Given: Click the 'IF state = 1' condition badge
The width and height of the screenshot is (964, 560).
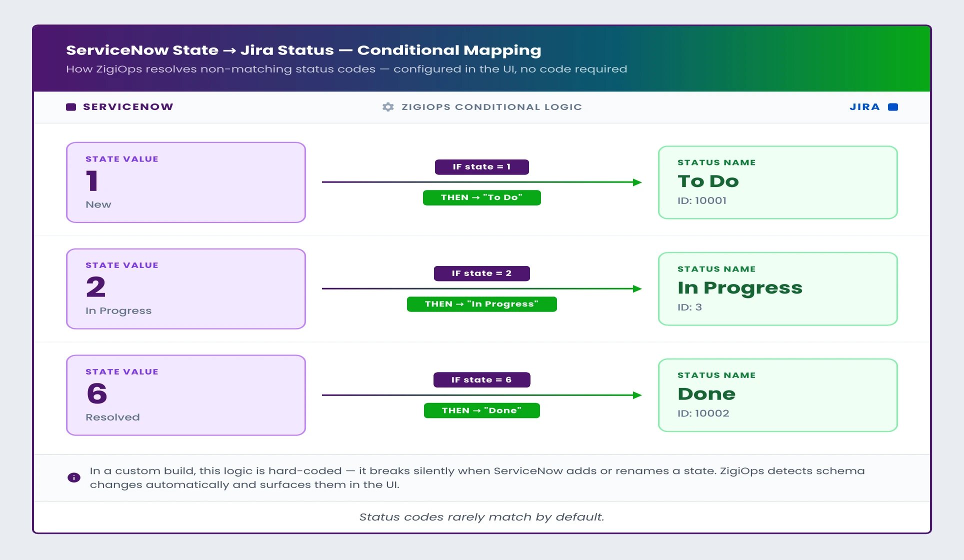Looking at the screenshot, I should (482, 167).
